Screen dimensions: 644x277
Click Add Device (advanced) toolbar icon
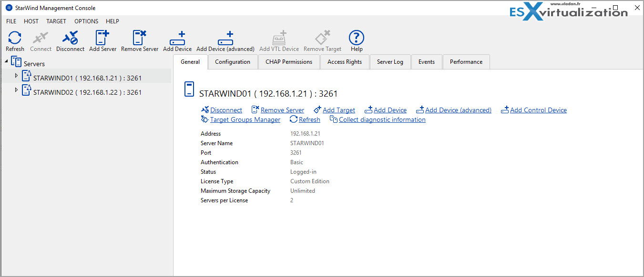225,38
